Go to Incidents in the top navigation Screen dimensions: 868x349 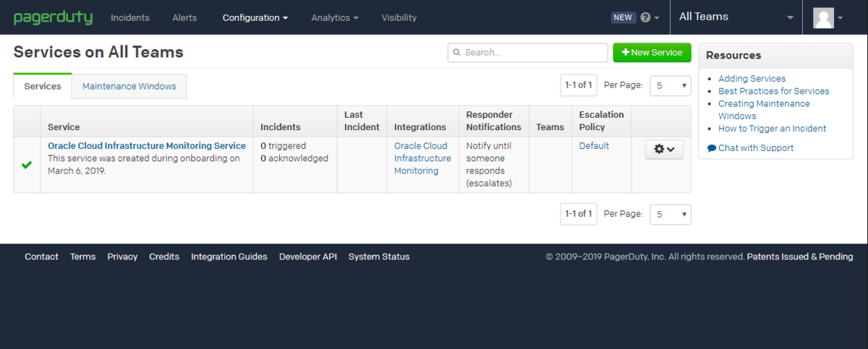tap(130, 17)
